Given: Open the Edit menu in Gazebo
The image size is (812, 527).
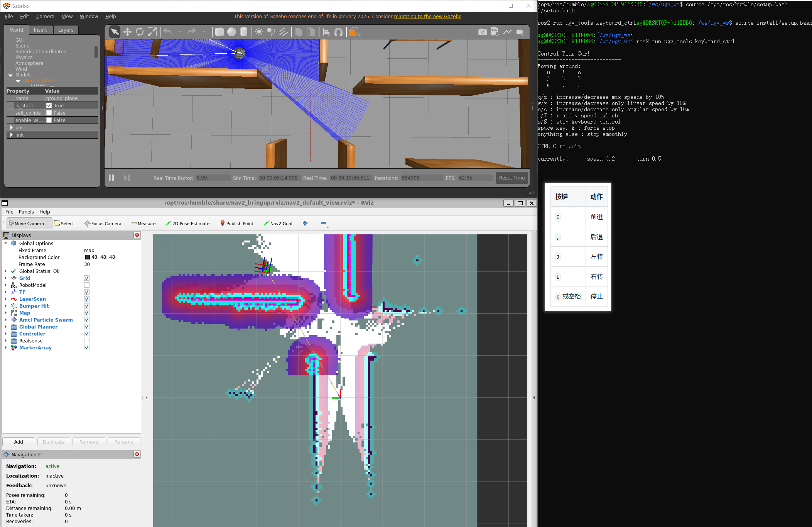Looking at the screenshot, I should pyautogui.click(x=24, y=17).
